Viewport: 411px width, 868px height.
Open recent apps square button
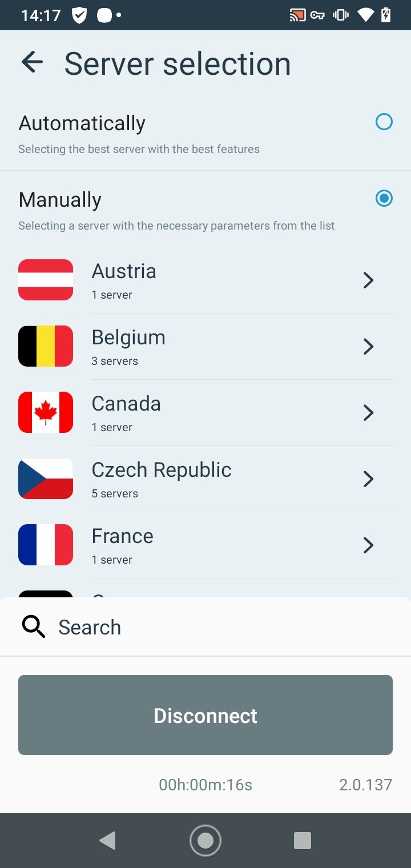pos(303,841)
